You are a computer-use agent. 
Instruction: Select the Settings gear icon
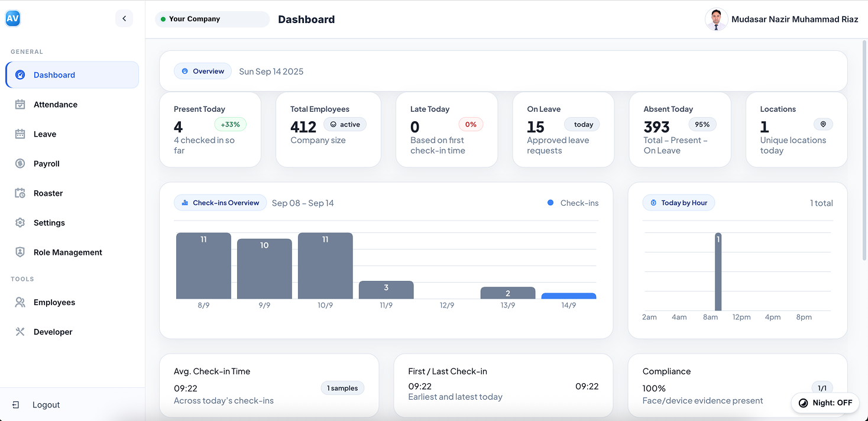point(20,222)
